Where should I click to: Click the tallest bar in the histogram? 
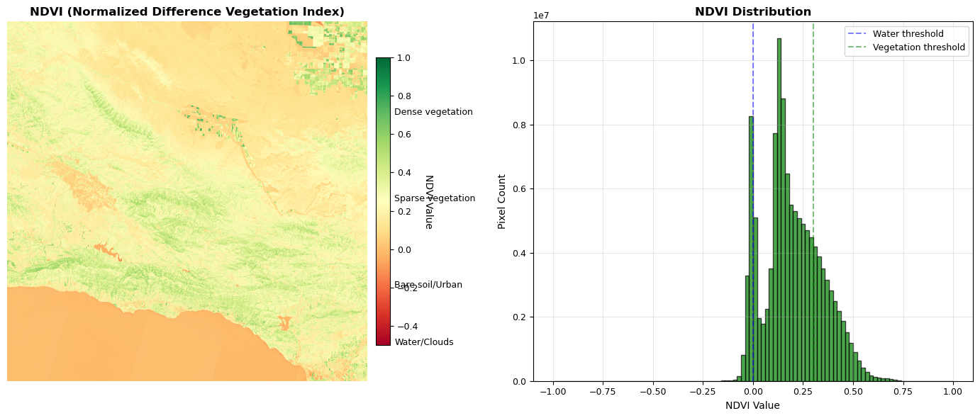coord(779,213)
